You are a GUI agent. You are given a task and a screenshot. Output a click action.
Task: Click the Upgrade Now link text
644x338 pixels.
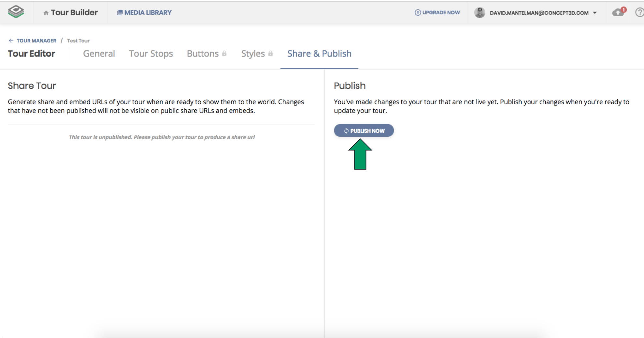(441, 12)
